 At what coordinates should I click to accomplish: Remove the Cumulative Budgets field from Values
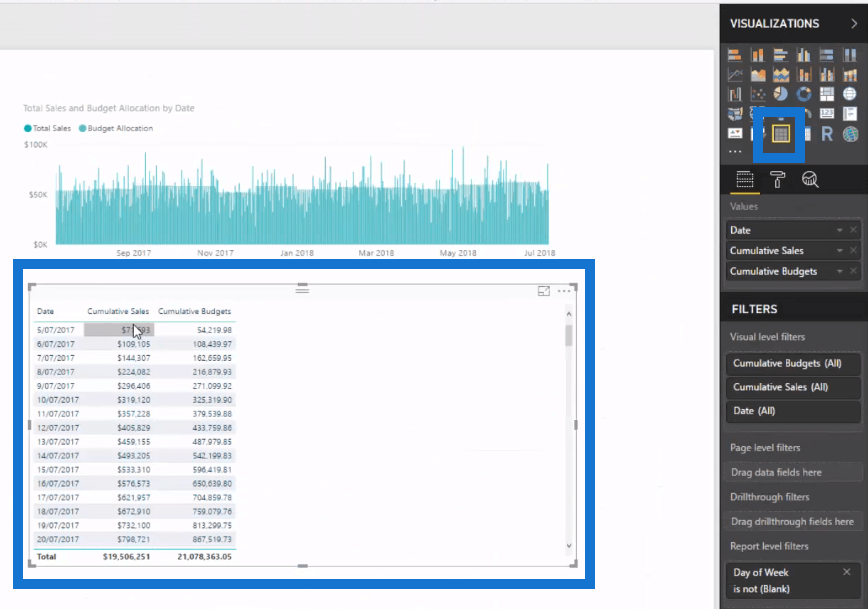(x=854, y=271)
